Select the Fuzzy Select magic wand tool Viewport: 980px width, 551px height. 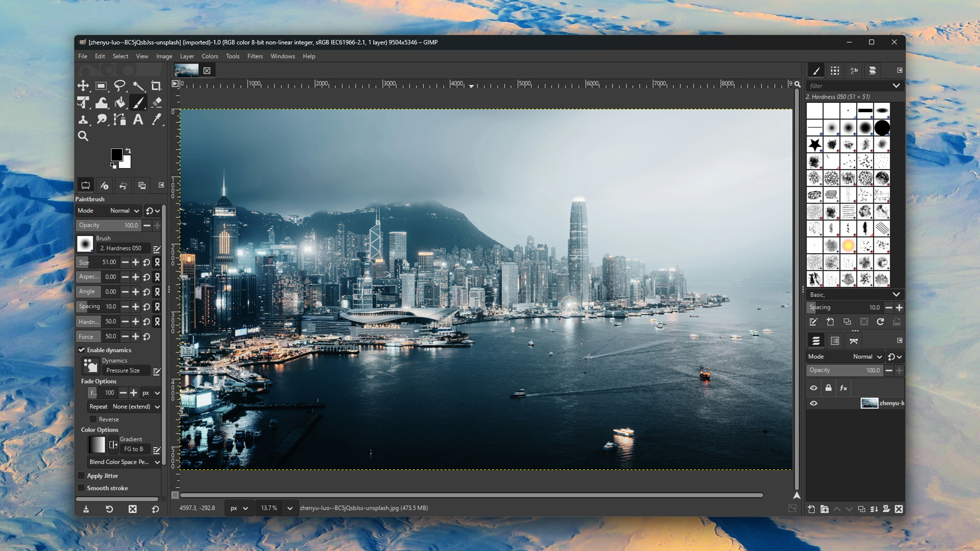point(139,86)
